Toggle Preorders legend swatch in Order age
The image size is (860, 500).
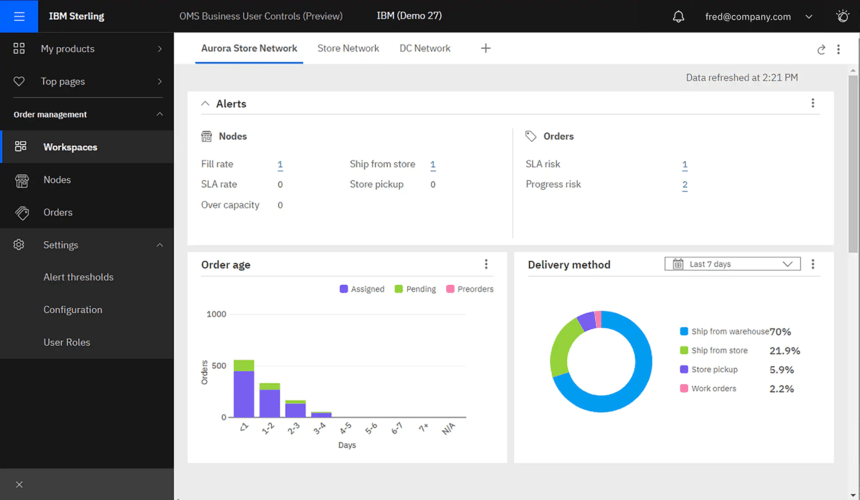450,289
